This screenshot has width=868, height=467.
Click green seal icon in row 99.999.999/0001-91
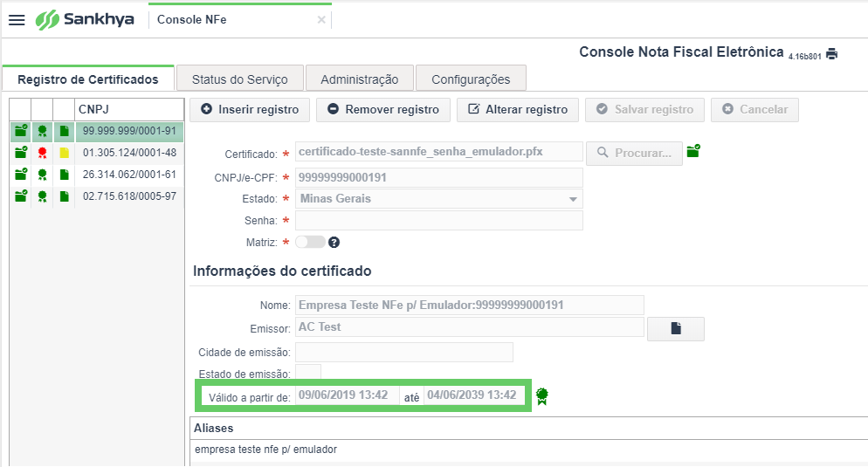click(x=42, y=131)
